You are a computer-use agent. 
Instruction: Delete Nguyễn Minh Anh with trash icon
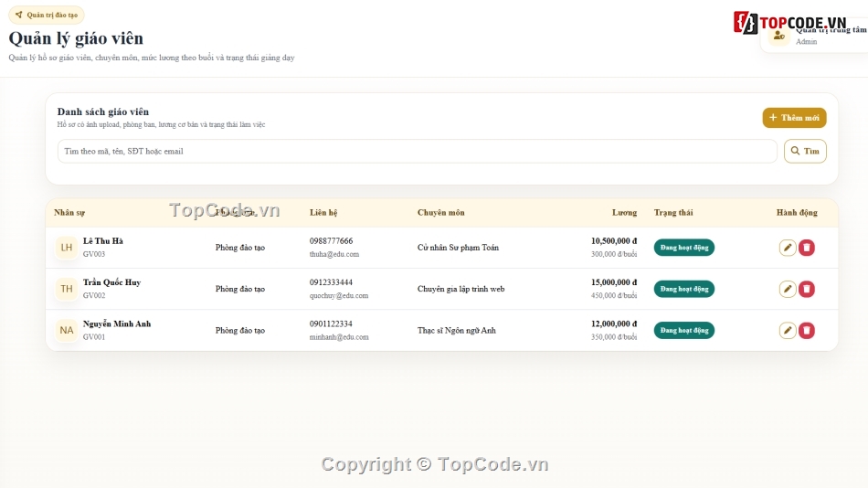tap(807, 330)
